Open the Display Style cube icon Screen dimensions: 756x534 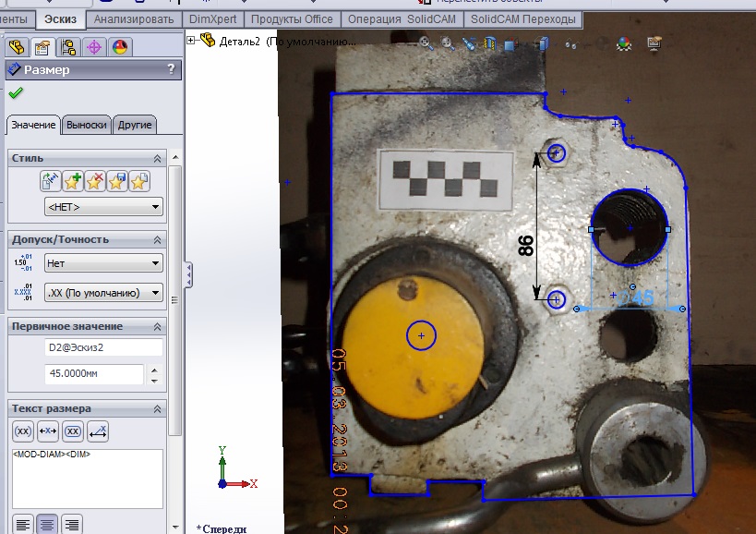pos(544,44)
